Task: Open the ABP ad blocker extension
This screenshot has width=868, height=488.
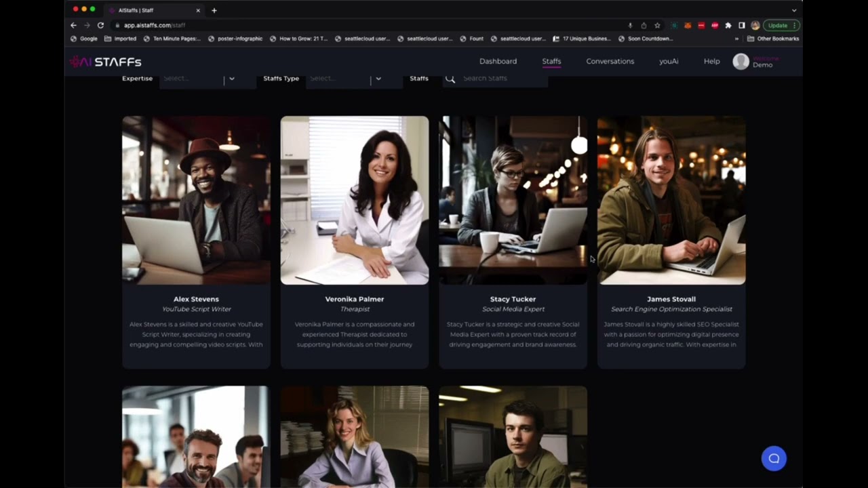Action: click(715, 25)
